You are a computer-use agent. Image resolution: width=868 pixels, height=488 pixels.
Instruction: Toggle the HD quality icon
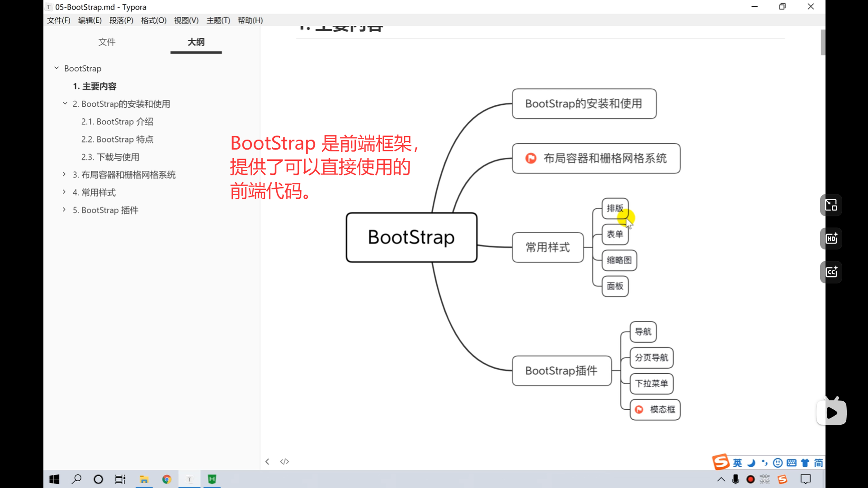pyautogui.click(x=831, y=239)
